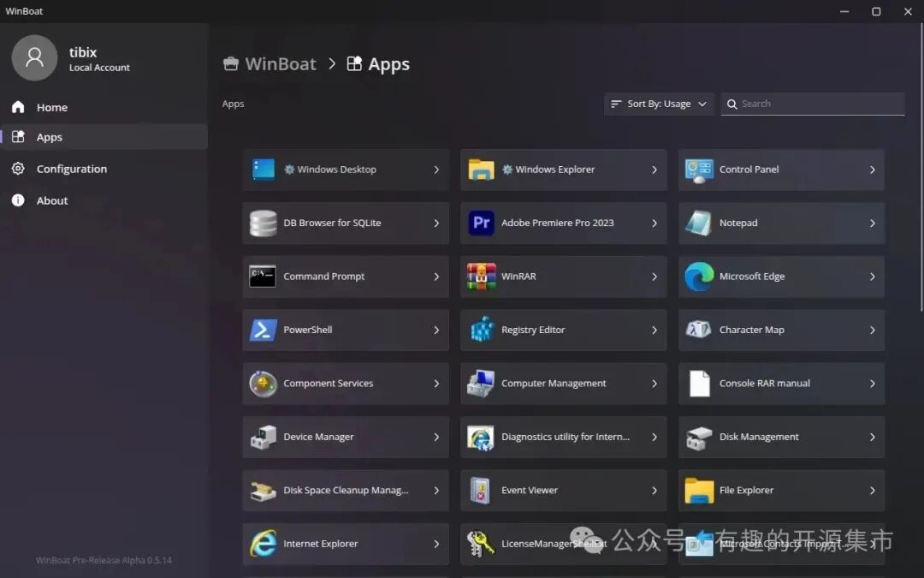Select the PowerShell app icon
This screenshot has width=924, height=578.
pyautogui.click(x=263, y=330)
